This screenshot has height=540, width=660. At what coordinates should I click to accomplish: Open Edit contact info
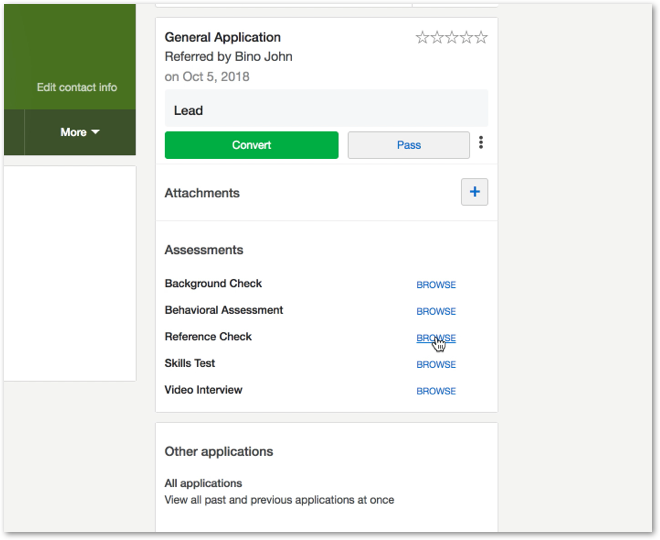coord(77,88)
